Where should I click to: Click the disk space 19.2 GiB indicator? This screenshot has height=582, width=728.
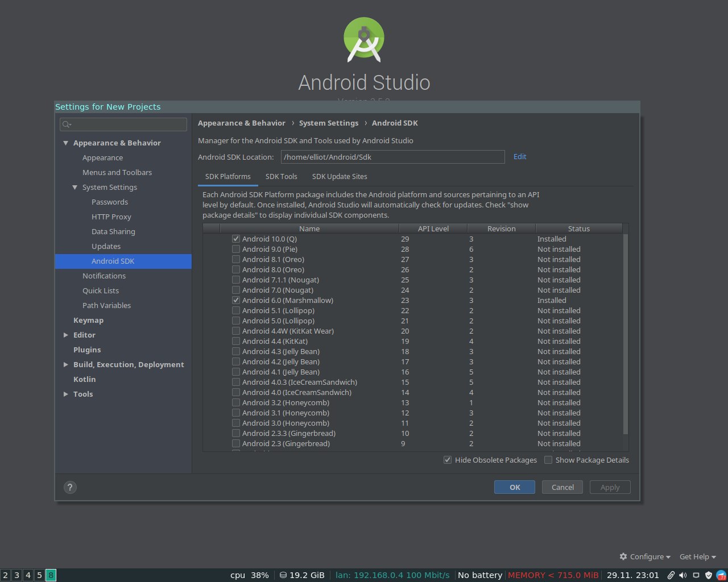click(302, 575)
